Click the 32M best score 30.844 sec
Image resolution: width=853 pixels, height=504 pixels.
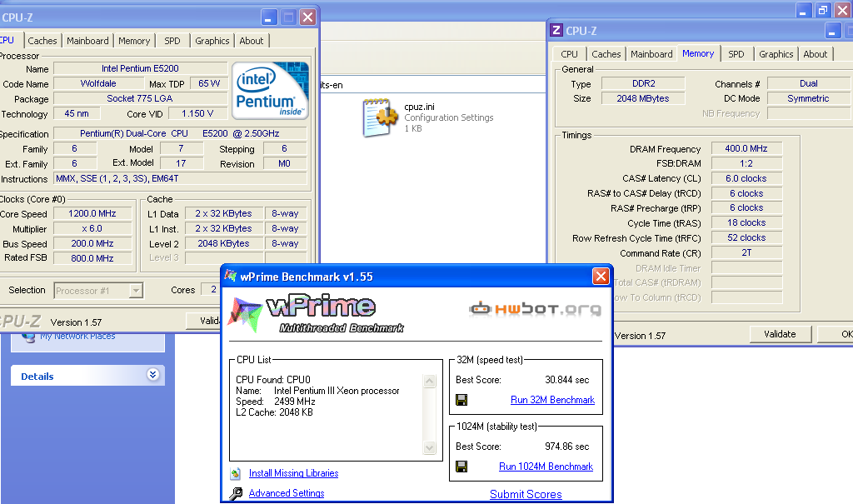click(x=566, y=380)
